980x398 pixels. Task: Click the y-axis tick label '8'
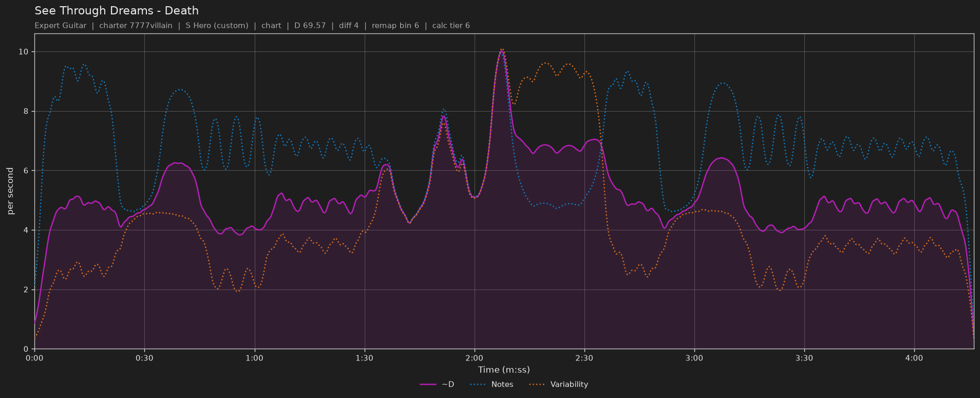pos(27,112)
